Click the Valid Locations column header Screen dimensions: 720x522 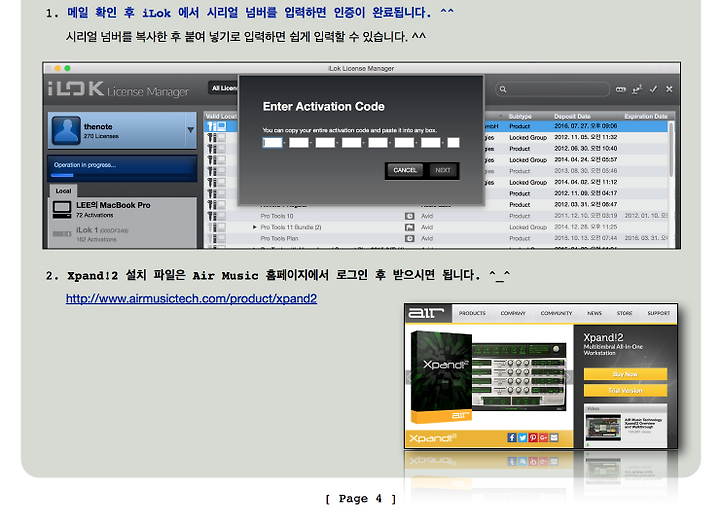(x=221, y=116)
